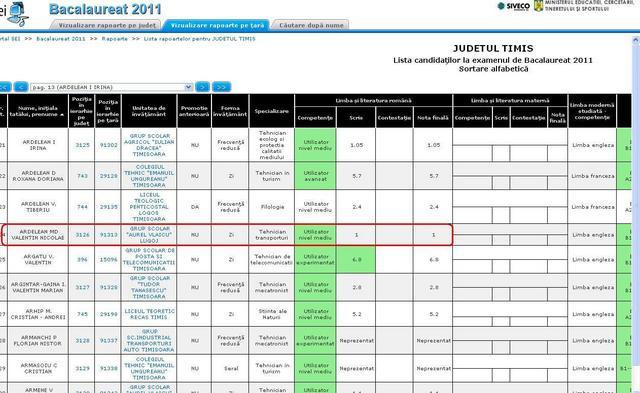Image resolution: width=640 pixels, height=393 pixels.
Task: Select the name ARMANCHI P FLORIAN NISTOR
Action: [x=38, y=340]
